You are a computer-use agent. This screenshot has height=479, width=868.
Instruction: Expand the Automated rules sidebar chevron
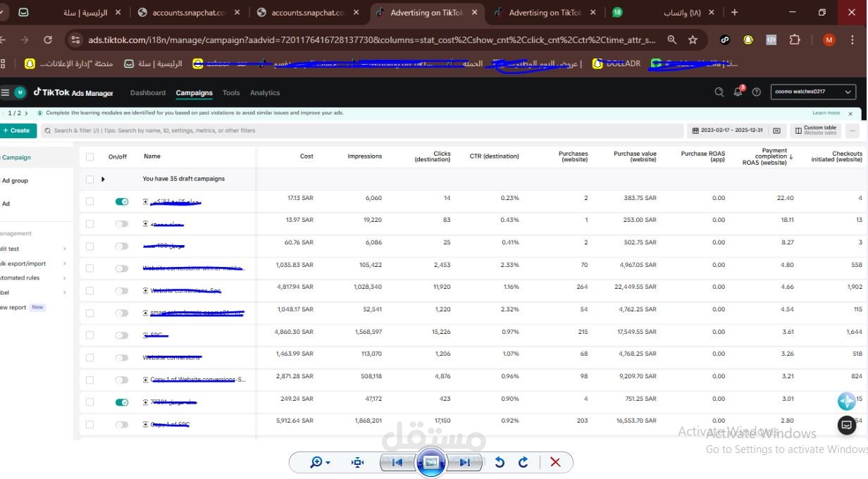[x=64, y=278]
